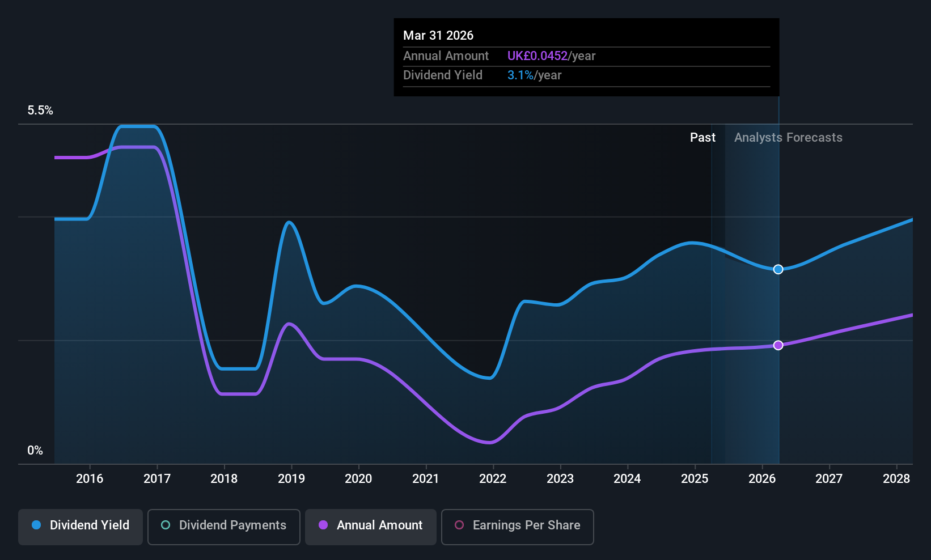
Task: Click the 5.5% y-axis label
Action: [40, 111]
